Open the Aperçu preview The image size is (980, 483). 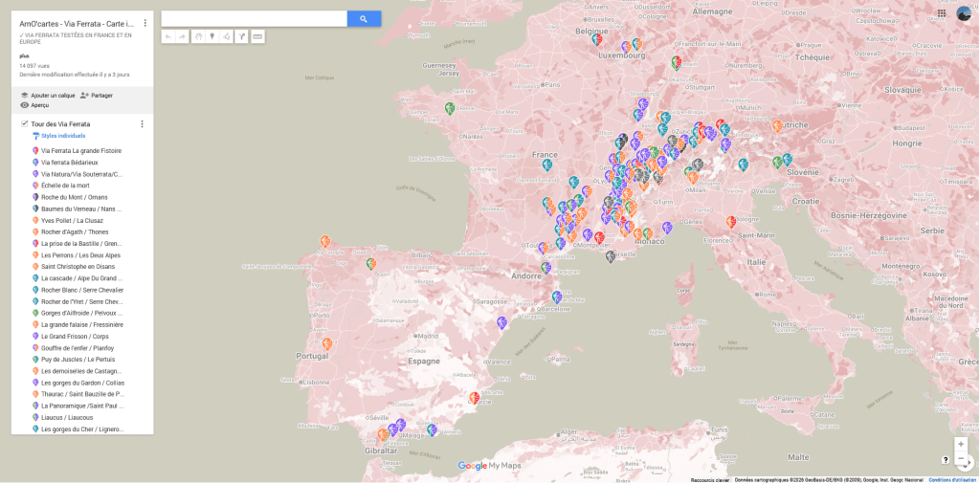(35, 105)
